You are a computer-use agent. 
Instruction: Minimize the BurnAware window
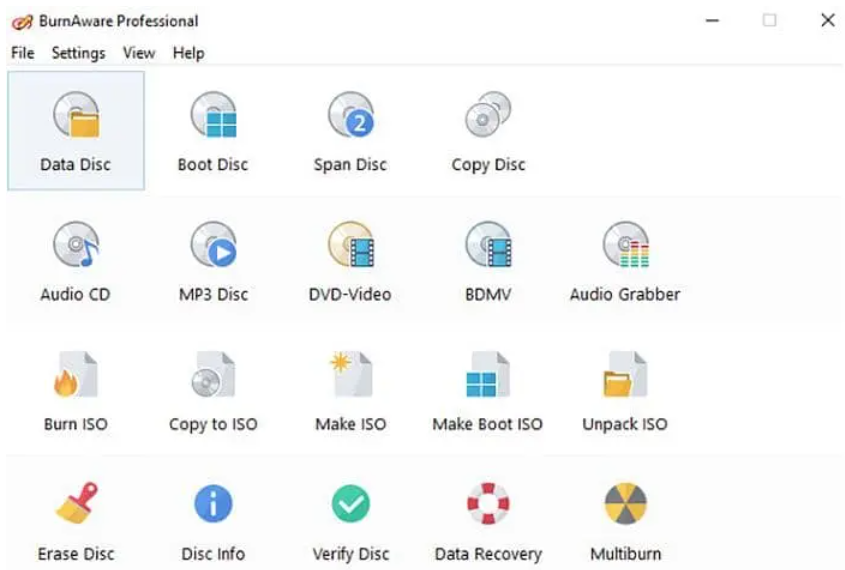coord(712,20)
